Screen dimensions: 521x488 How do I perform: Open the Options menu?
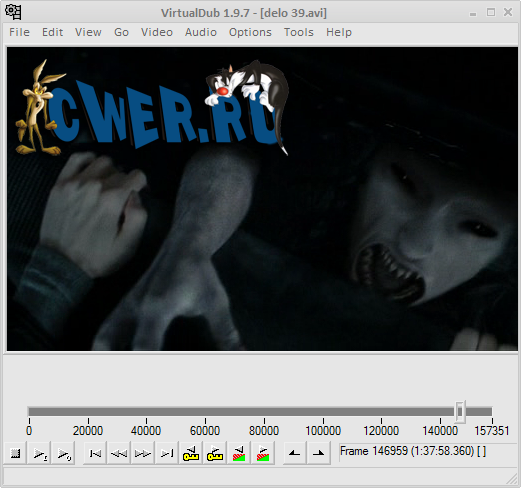click(x=250, y=32)
